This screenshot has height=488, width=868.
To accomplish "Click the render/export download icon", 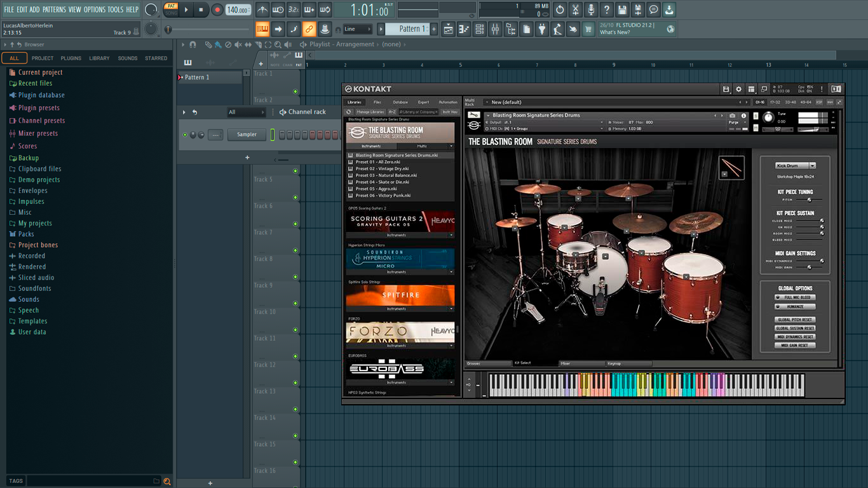I will 669,10.
